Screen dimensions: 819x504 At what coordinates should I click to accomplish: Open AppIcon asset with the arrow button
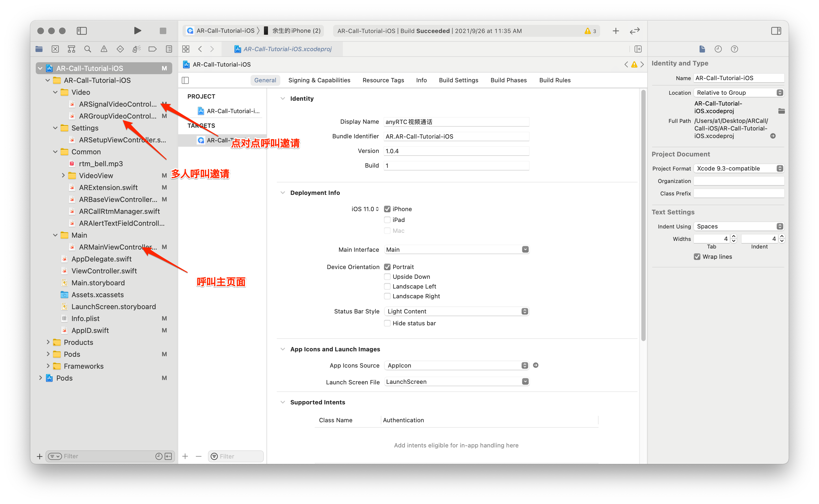click(x=535, y=365)
